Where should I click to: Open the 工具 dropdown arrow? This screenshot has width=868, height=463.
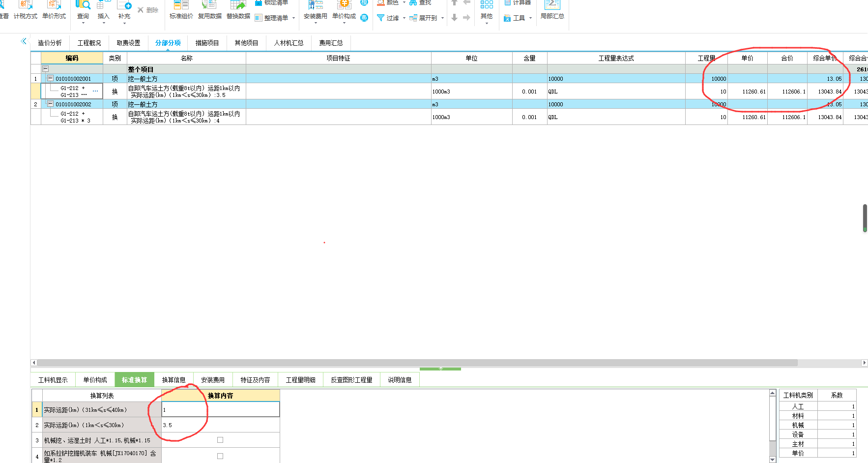(x=530, y=18)
